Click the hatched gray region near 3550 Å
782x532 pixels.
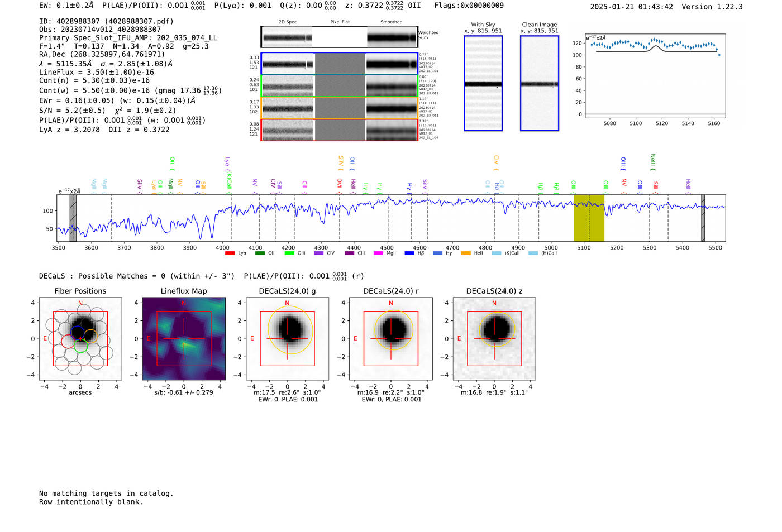73,218
